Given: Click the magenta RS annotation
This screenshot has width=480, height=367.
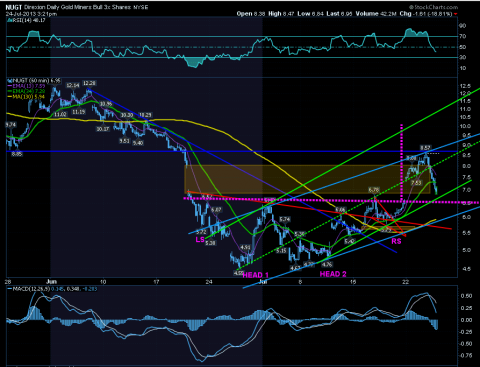Looking at the screenshot, I should 396,241.
